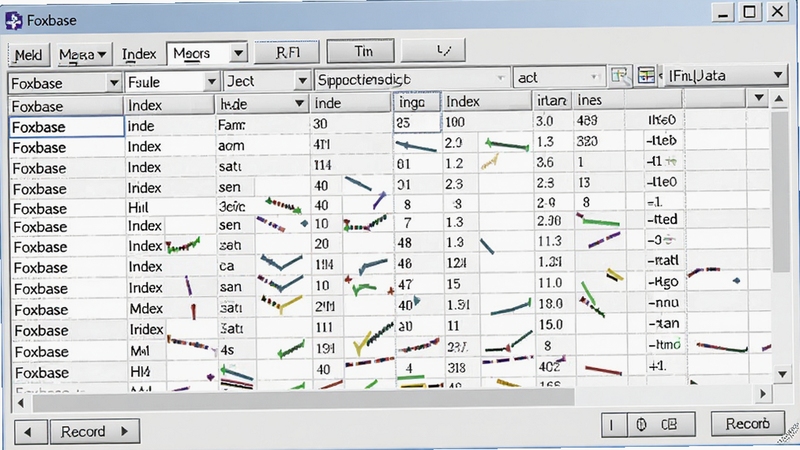Image resolution: width=800 pixels, height=450 pixels.
Task: Click the '114' cell
Action: click(351, 165)
